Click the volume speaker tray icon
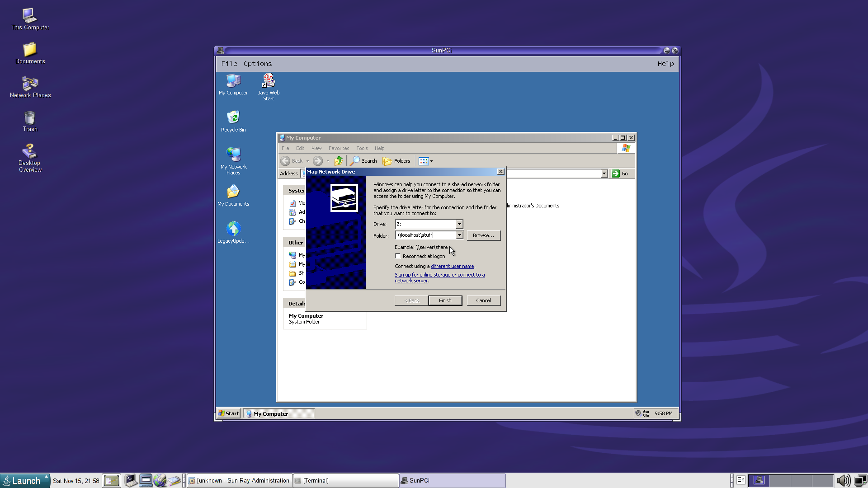The height and width of the screenshot is (488, 868). tap(843, 480)
